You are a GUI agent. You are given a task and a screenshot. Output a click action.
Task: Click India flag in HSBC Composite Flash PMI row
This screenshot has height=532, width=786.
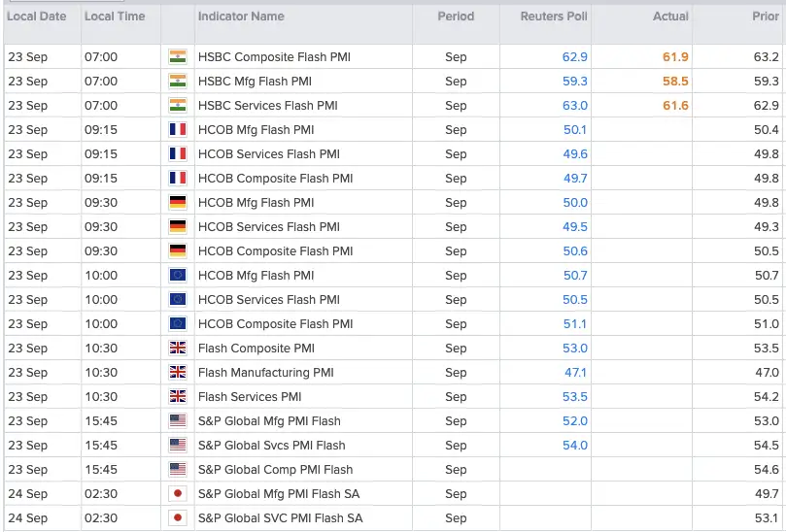(178, 56)
